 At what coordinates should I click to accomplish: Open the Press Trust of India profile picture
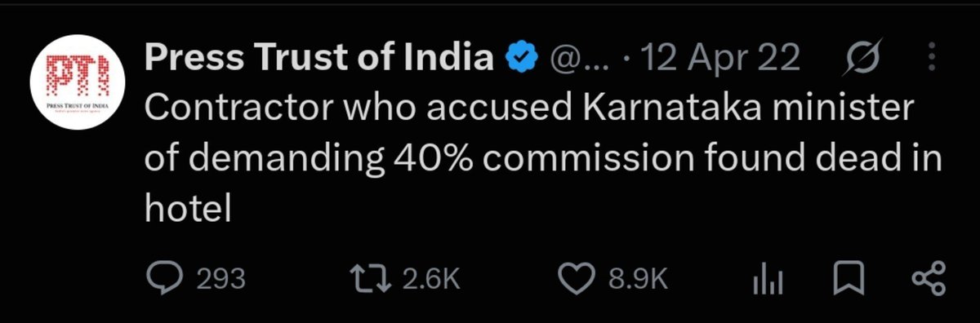tap(78, 83)
